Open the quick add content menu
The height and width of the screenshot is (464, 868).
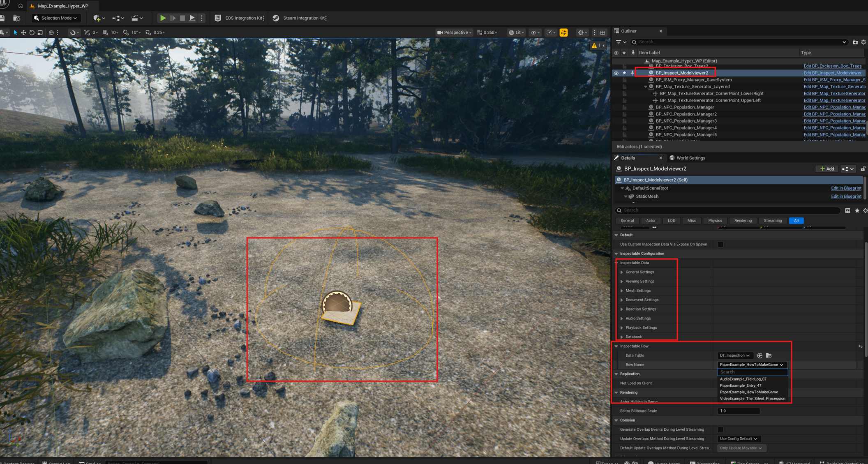tap(99, 18)
